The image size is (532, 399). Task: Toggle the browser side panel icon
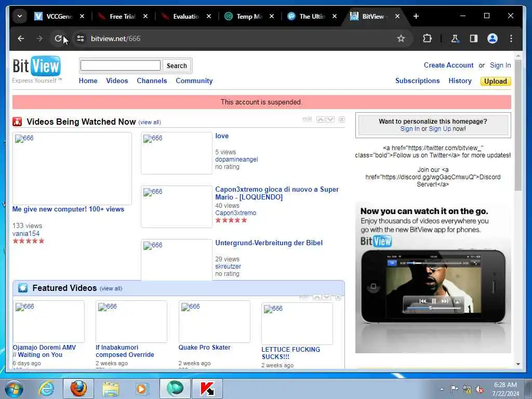click(474, 38)
